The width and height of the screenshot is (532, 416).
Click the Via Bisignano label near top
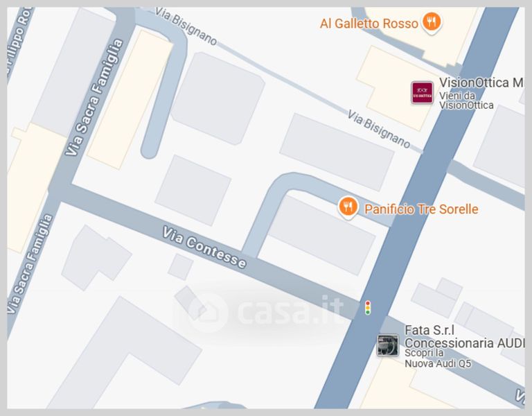click(x=186, y=26)
